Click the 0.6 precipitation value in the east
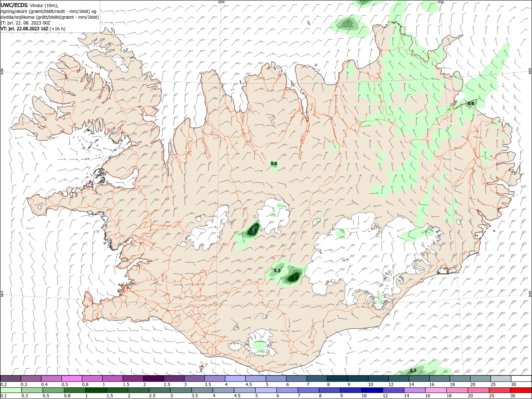Image resolution: width=532 pixels, height=399 pixels. tap(471, 103)
